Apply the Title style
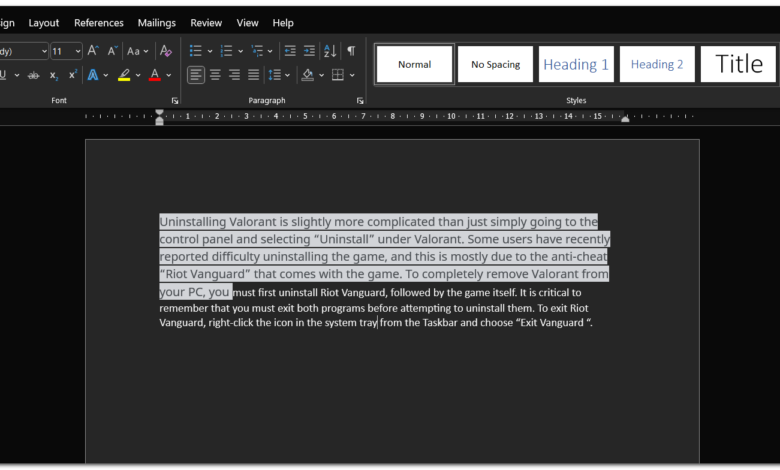This screenshot has height=470, width=780. tap(738, 65)
